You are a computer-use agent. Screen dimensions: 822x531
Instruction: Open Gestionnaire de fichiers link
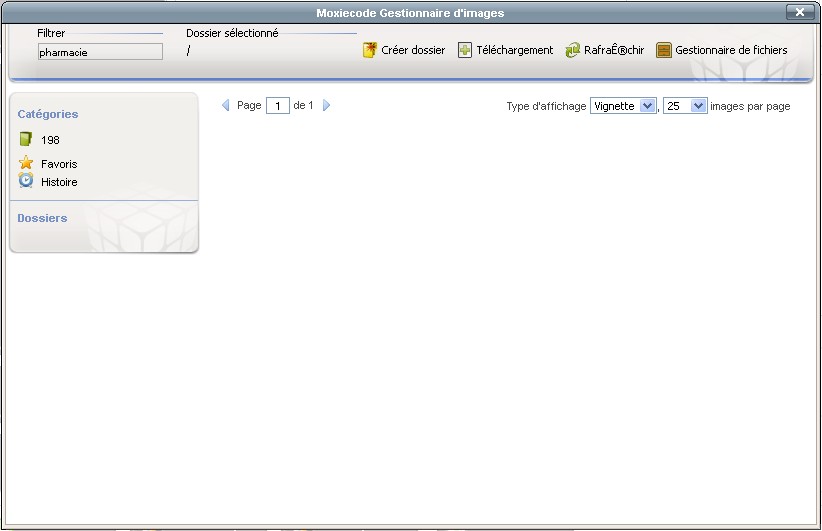click(731, 50)
